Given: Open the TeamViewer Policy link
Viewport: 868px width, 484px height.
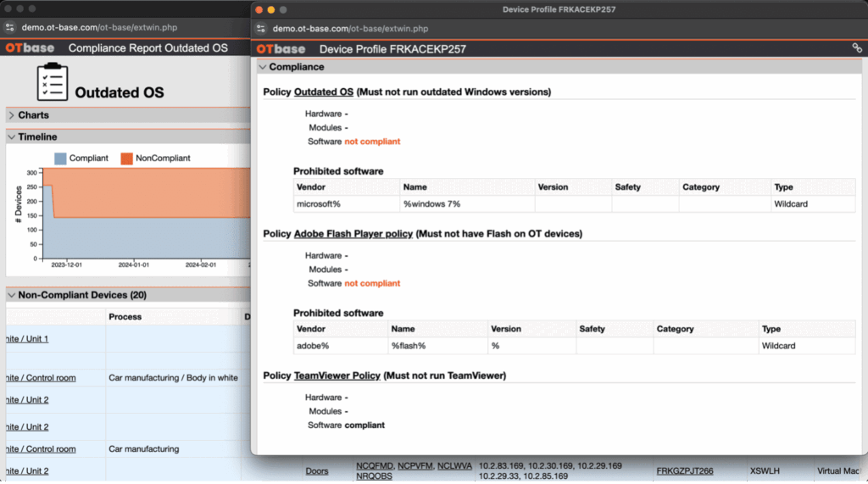Looking at the screenshot, I should [337, 376].
